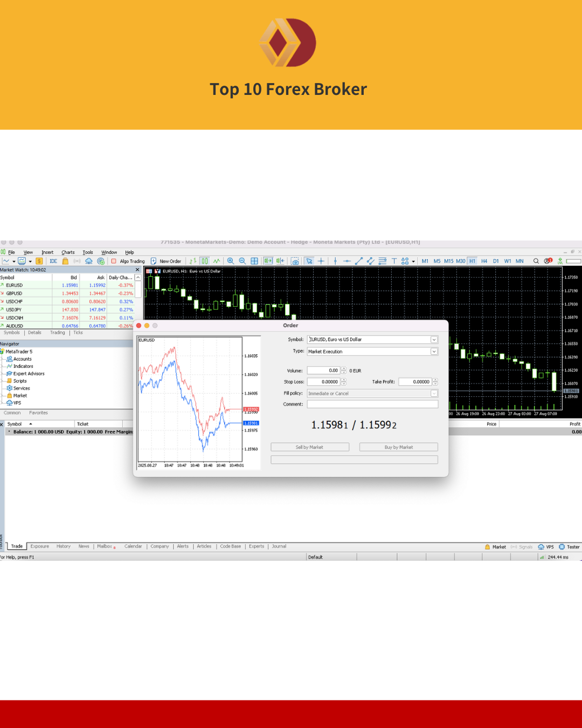
Task: Open the shapes objects dropdown arrow
Action: tap(413, 262)
